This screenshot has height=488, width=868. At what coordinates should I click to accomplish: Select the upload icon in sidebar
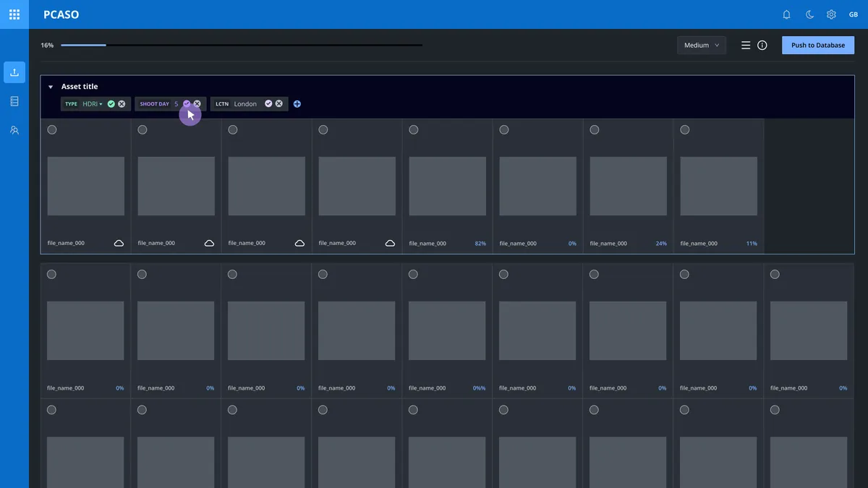[x=14, y=72]
